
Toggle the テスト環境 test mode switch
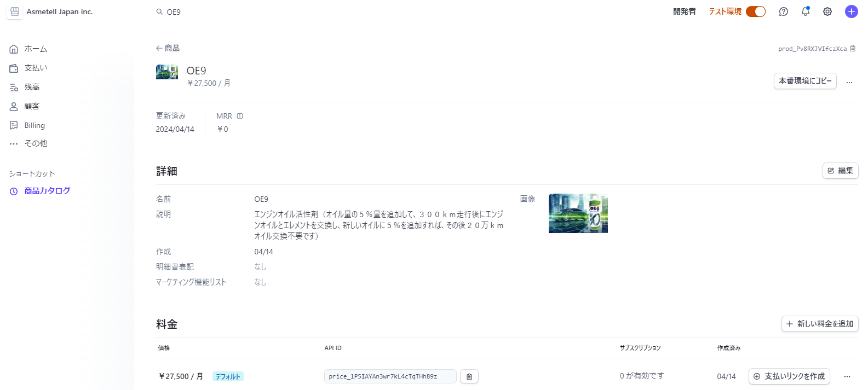[756, 11]
